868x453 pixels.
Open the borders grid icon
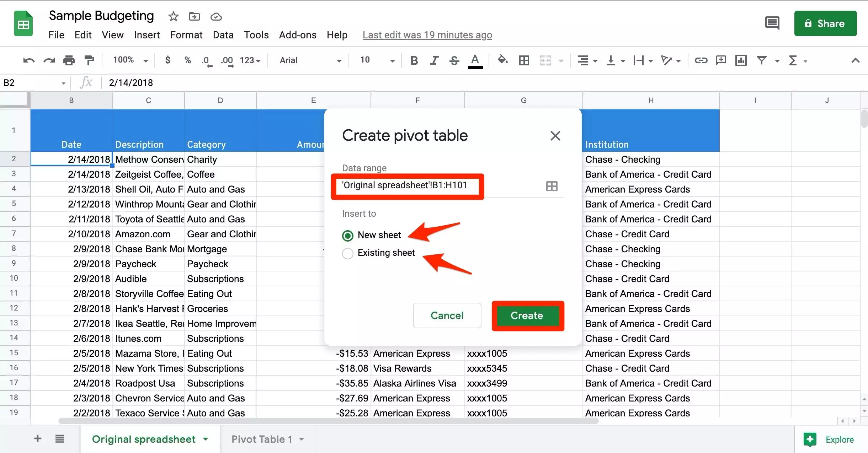click(x=524, y=60)
